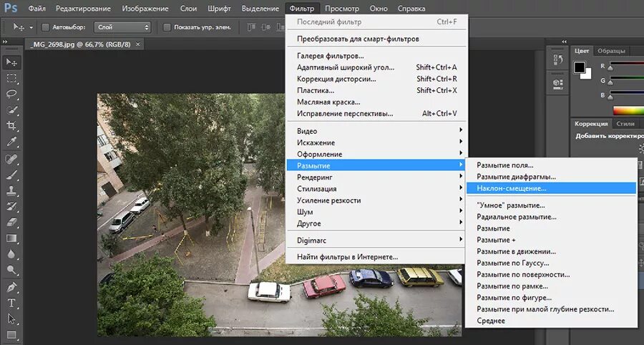
Task: Select the Dodge tool
Action: [11, 271]
